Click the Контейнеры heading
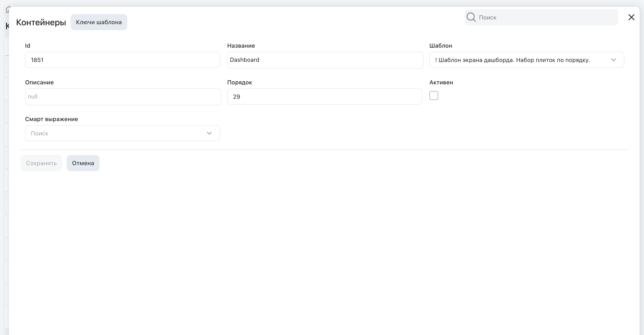This screenshot has width=644, height=335. [x=41, y=22]
